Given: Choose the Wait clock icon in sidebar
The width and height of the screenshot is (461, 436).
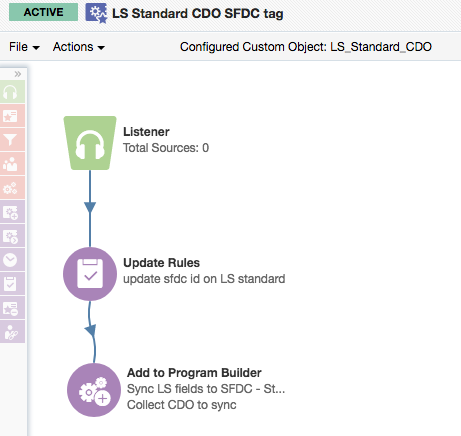Looking at the screenshot, I should coord(11,260).
